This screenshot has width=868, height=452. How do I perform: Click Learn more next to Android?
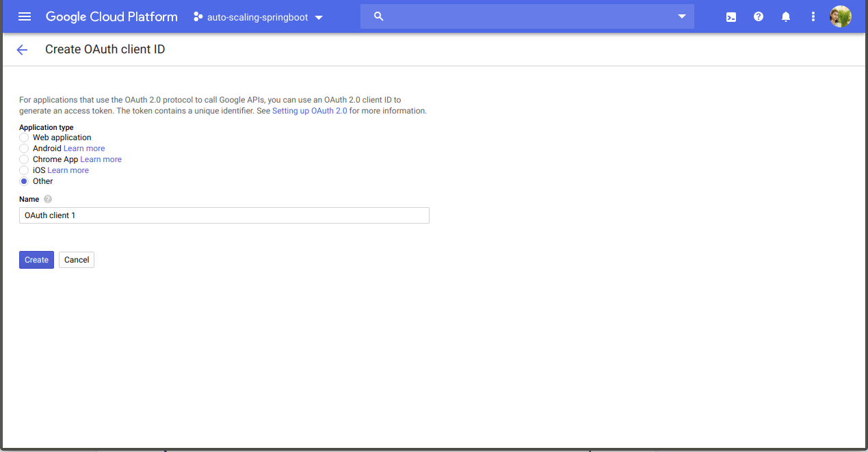click(x=83, y=148)
